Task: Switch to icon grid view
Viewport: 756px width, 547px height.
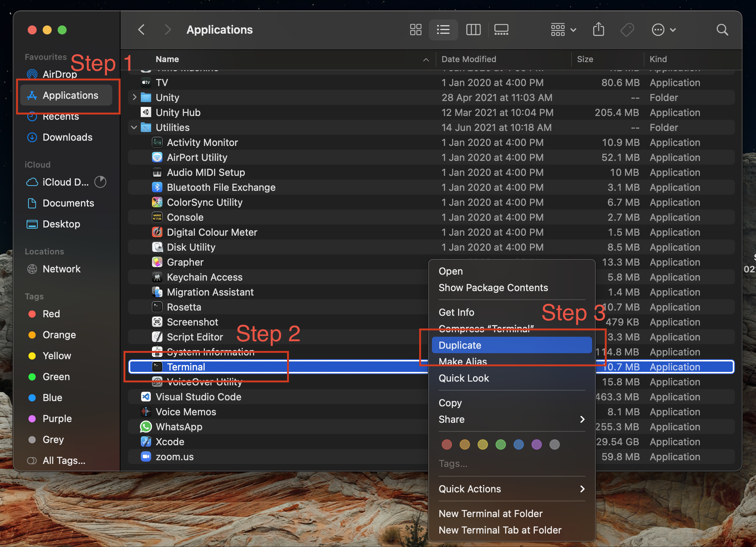Action: (x=415, y=30)
